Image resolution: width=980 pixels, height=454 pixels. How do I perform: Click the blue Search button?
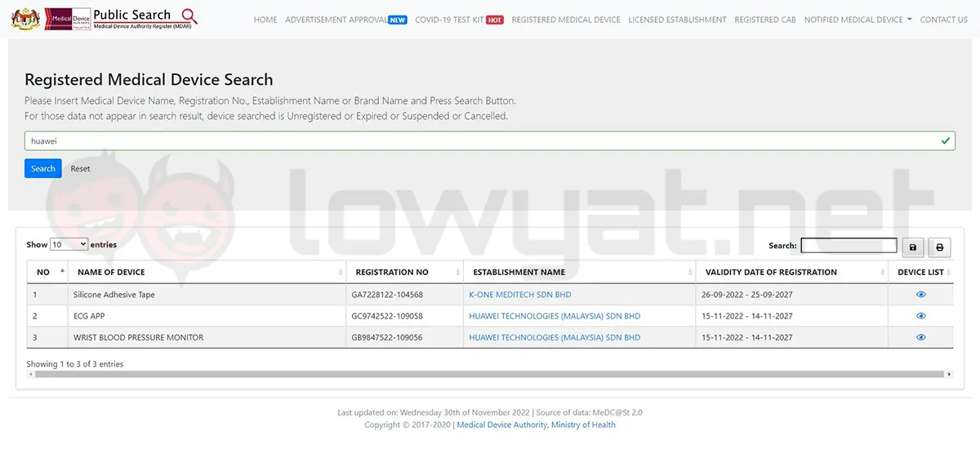pyautogui.click(x=43, y=168)
